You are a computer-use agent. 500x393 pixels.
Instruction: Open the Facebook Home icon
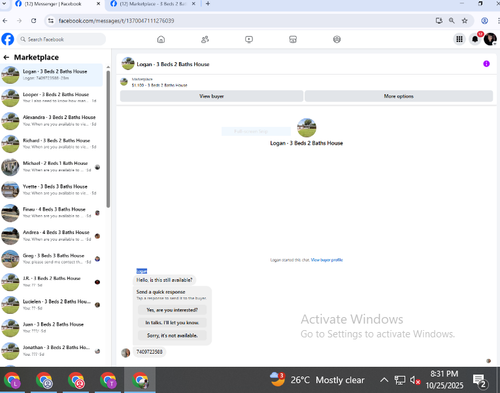tap(161, 39)
